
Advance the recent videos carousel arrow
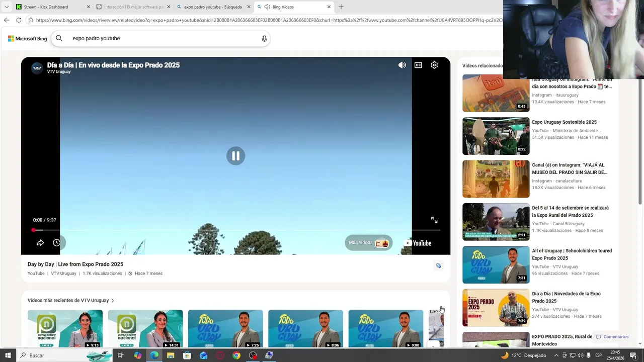433,346
